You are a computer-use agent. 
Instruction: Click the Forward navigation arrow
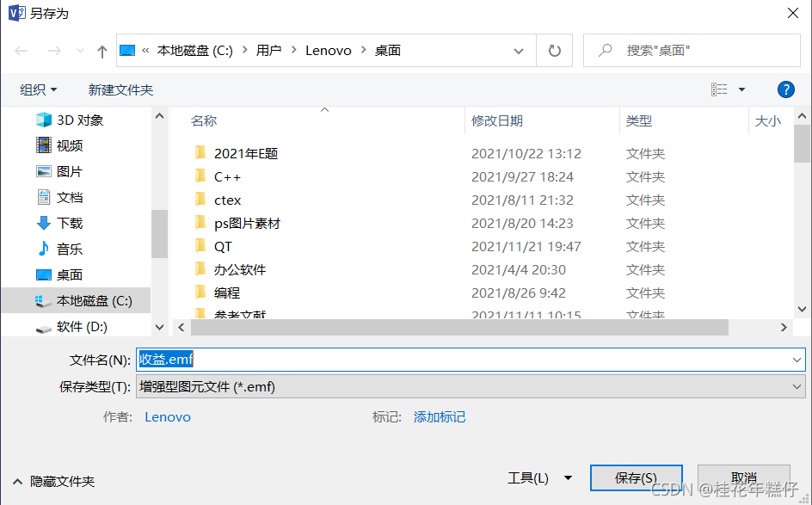[x=54, y=51]
